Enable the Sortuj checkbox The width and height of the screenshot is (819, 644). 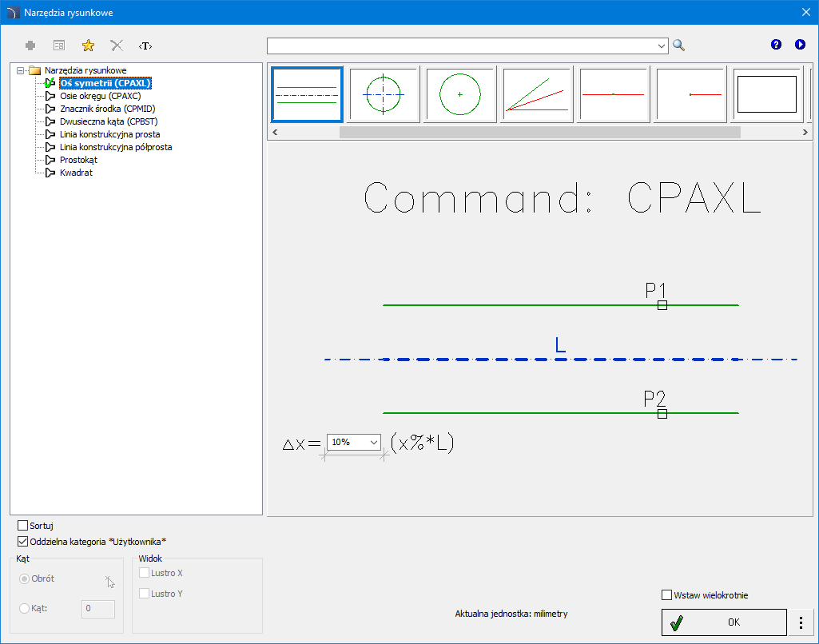(22, 526)
